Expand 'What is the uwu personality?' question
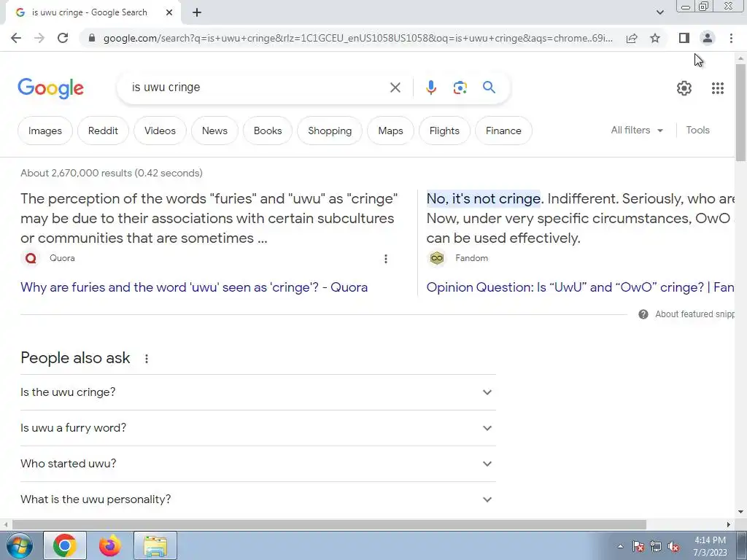 pyautogui.click(x=258, y=499)
